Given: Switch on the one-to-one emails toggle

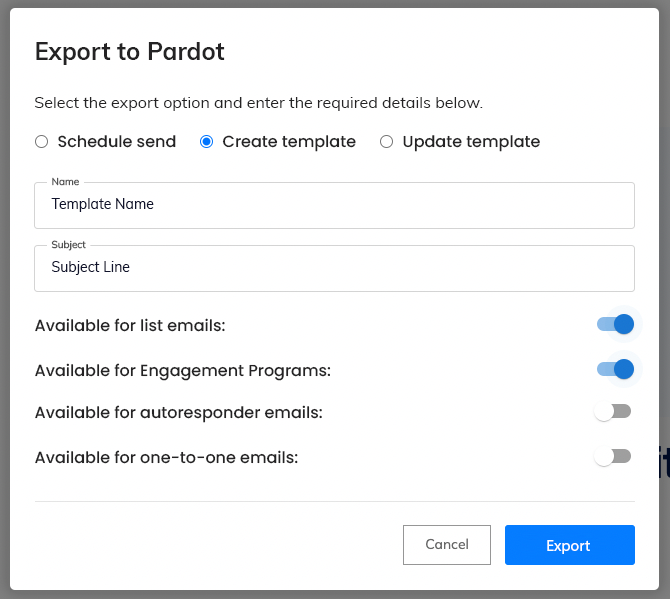Looking at the screenshot, I should tap(613, 456).
